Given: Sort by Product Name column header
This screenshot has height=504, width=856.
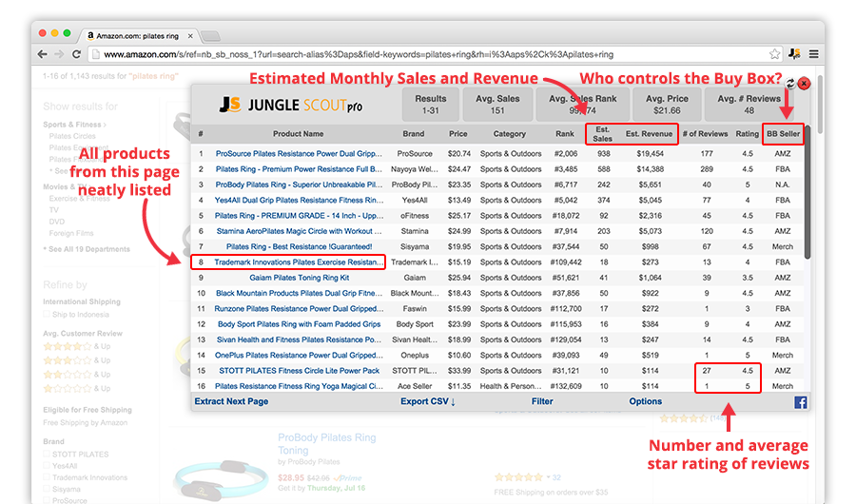Looking at the screenshot, I should 298,134.
